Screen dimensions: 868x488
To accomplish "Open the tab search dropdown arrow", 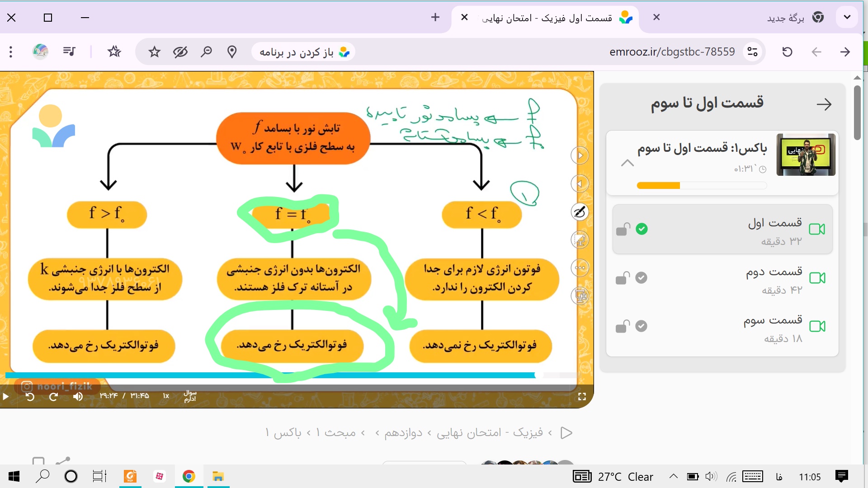I will tap(847, 18).
